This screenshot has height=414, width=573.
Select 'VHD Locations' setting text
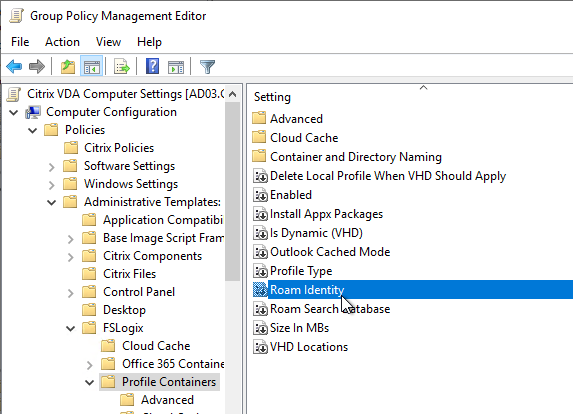(x=309, y=347)
